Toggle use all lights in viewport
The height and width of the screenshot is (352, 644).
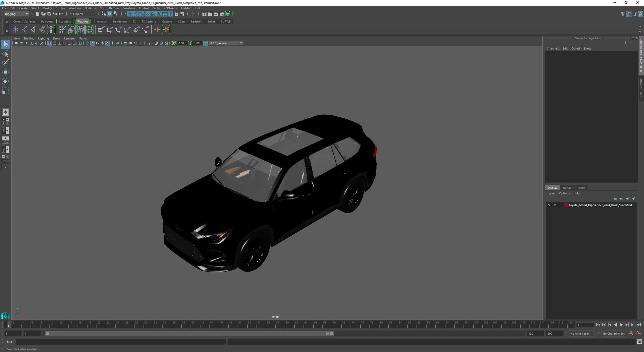coord(113,43)
